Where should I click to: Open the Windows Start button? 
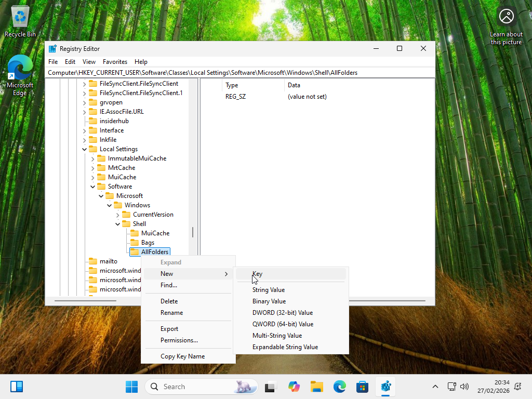[131, 387]
